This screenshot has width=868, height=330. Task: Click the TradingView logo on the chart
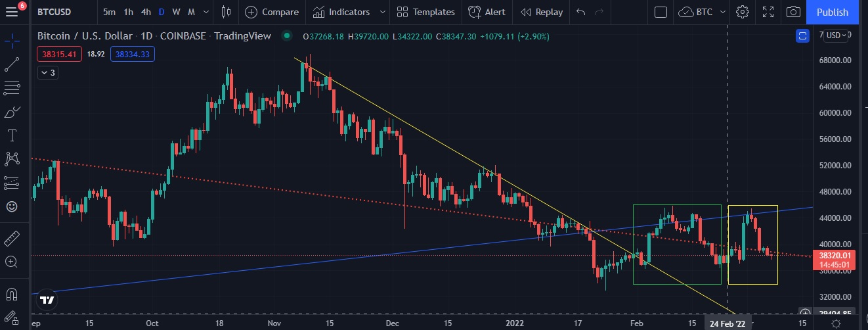[x=47, y=300]
